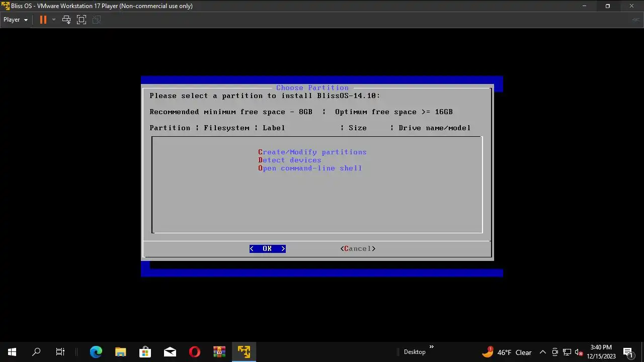The image size is (644, 362).
Task: Expand the Desktop toolbar chevron
Action: [x=431, y=347]
